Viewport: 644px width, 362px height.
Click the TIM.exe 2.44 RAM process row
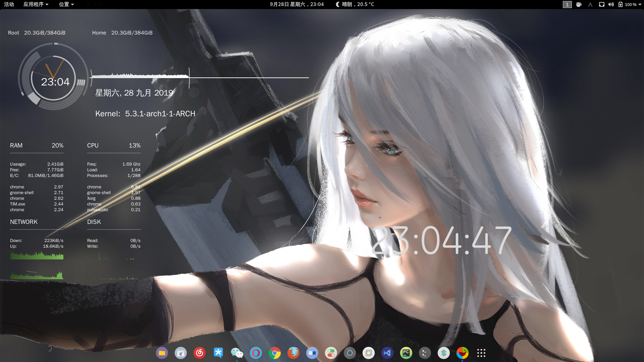click(37, 204)
